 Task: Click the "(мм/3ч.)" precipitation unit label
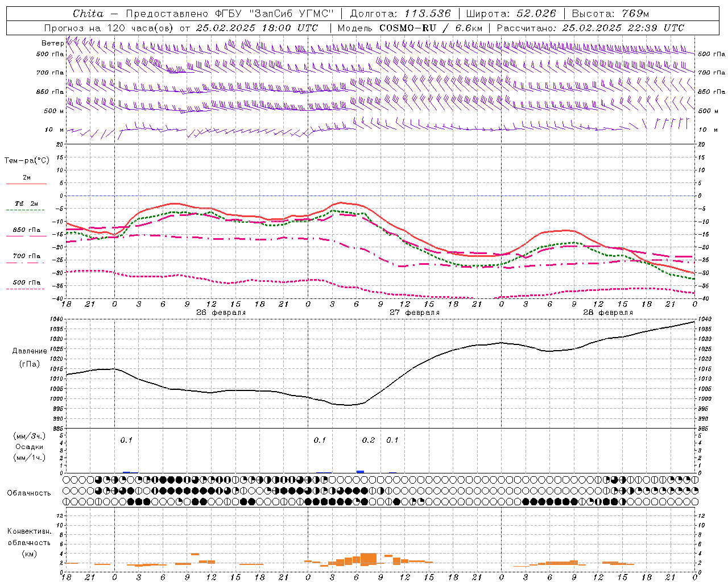point(29,436)
